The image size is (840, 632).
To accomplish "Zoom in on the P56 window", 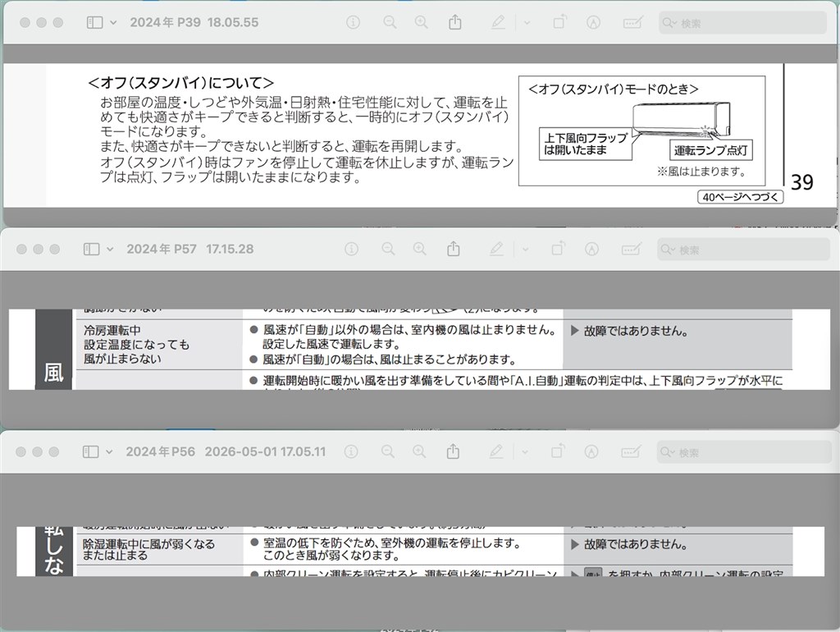I will pyautogui.click(x=419, y=452).
